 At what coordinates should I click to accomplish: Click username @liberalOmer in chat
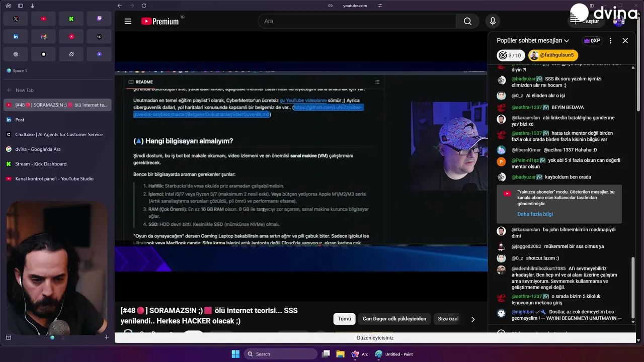tap(526, 150)
